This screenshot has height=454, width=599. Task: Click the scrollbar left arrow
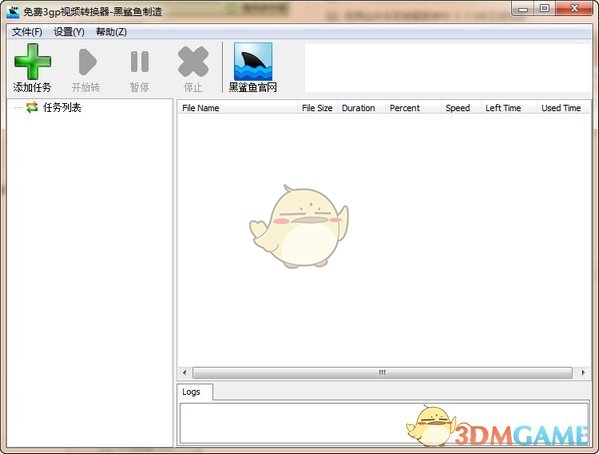click(x=185, y=373)
